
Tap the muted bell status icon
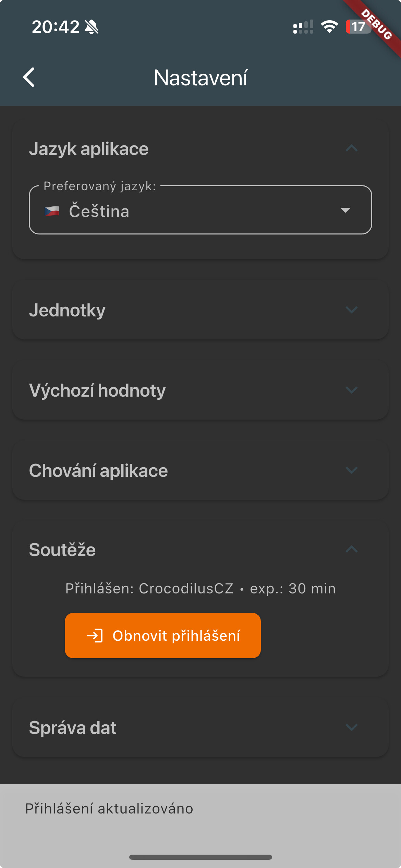click(92, 27)
